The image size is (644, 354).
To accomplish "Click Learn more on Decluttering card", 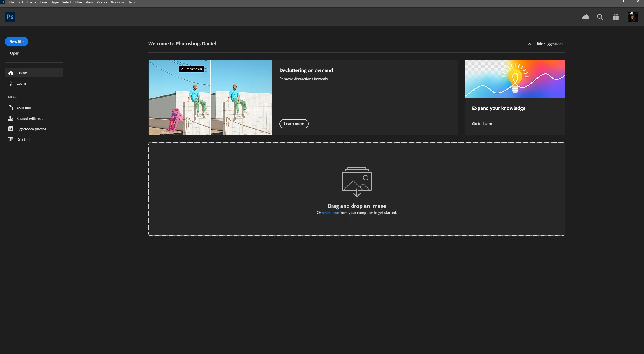I will click(294, 124).
